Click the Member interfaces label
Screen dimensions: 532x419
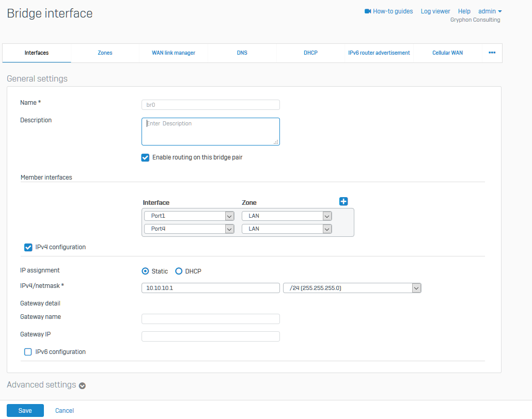(46, 178)
